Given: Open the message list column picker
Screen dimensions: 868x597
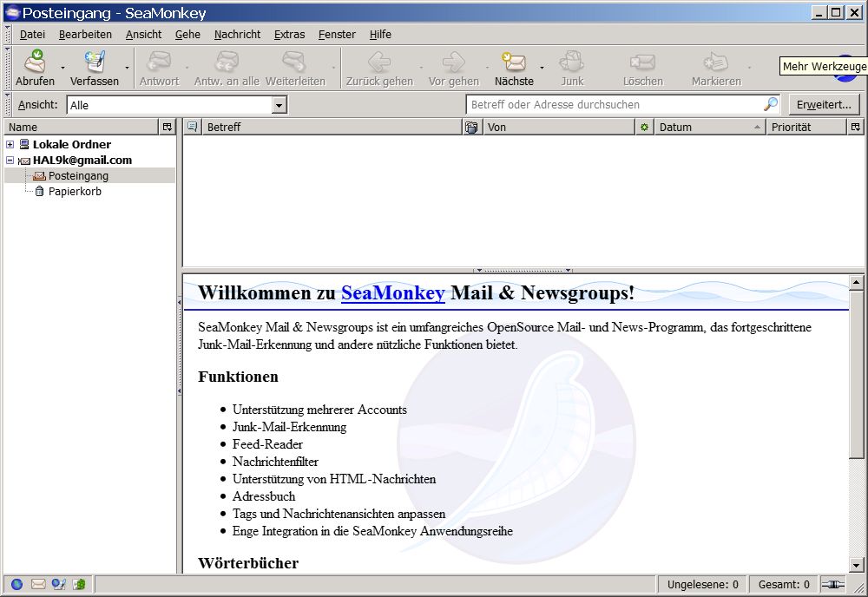Looking at the screenshot, I should click(855, 128).
